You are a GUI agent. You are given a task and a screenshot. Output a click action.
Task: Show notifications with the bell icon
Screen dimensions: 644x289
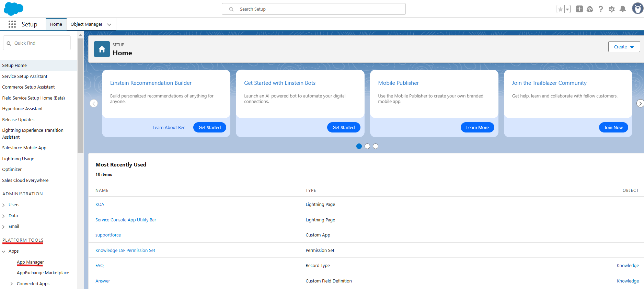click(x=623, y=9)
